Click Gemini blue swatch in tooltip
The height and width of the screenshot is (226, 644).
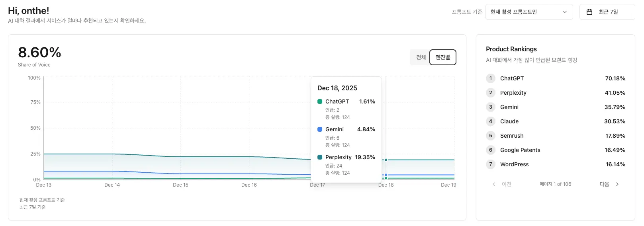[320, 129]
